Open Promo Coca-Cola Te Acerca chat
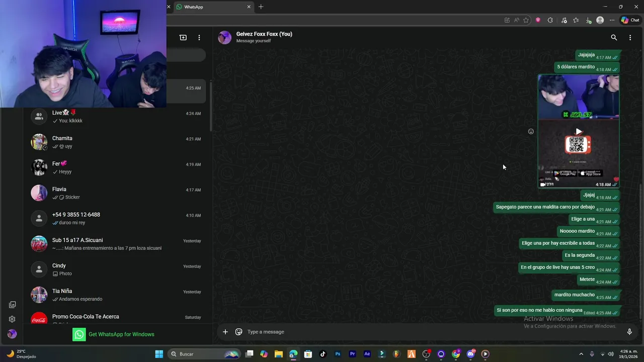This screenshot has height=362, width=644. tap(116, 317)
